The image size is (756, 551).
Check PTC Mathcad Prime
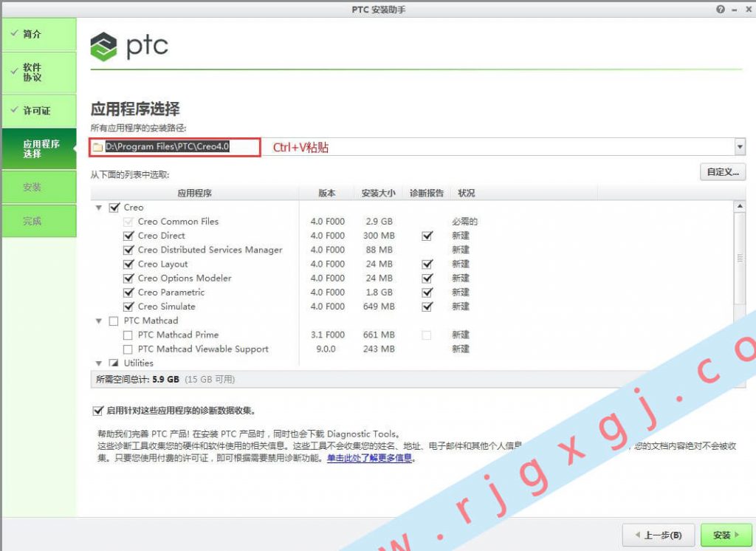(x=128, y=335)
